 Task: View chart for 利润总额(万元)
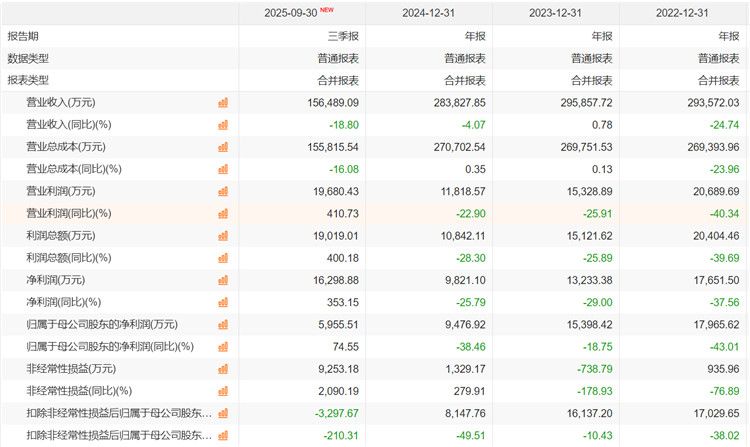[x=224, y=235]
